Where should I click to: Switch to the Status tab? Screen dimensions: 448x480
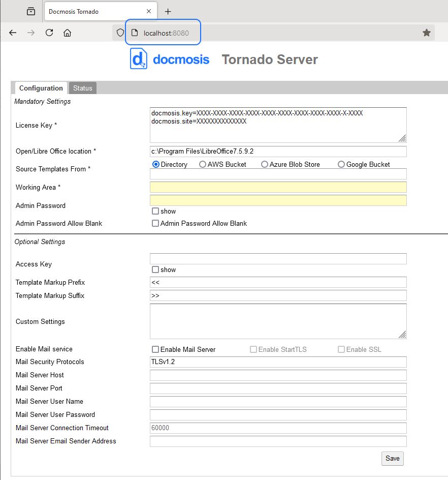point(83,88)
